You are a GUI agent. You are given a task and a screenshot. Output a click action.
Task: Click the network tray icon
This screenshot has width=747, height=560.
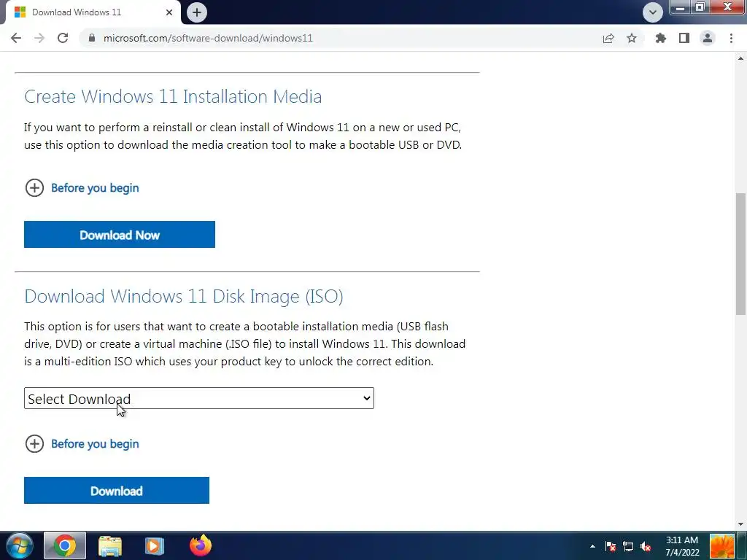(x=628, y=546)
